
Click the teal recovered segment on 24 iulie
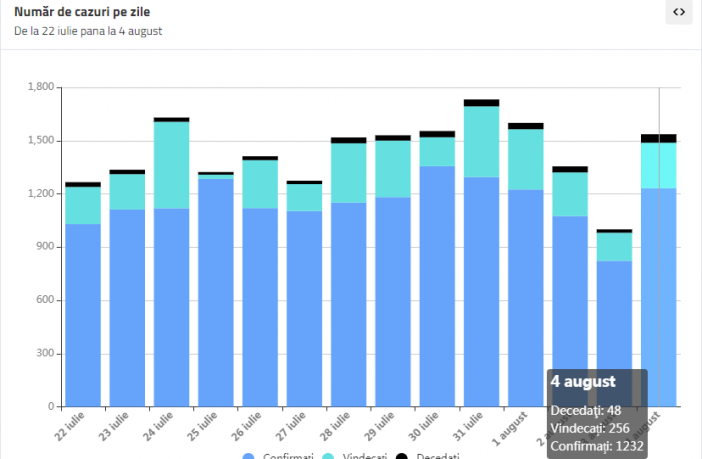tap(172, 165)
